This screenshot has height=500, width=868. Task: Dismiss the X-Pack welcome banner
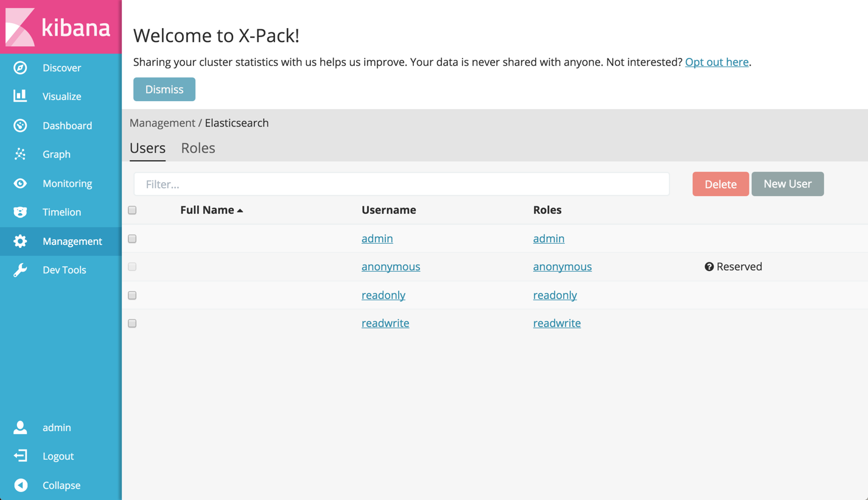[x=164, y=89]
